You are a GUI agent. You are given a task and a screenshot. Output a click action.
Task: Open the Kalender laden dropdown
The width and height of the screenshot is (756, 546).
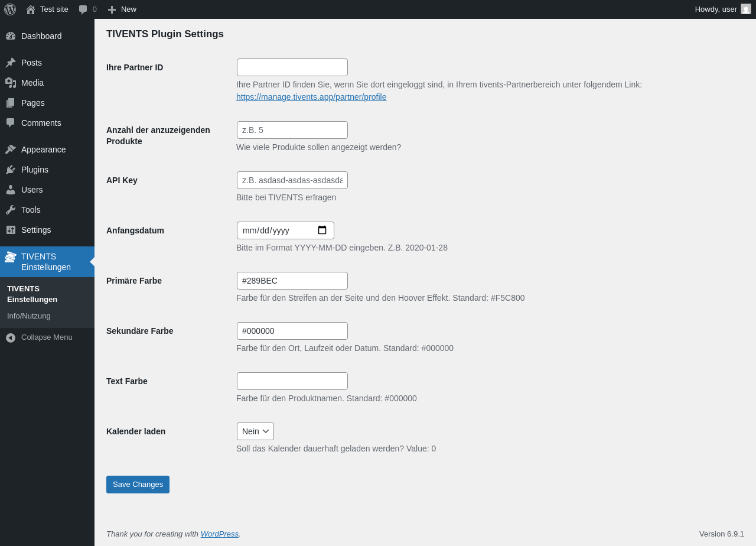coord(255,431)
